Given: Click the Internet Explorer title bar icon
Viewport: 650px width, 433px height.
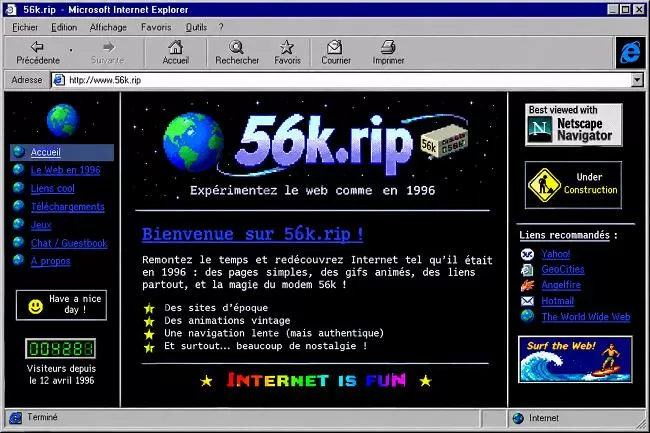Looking at the screenshot, I should coord(10,10).
